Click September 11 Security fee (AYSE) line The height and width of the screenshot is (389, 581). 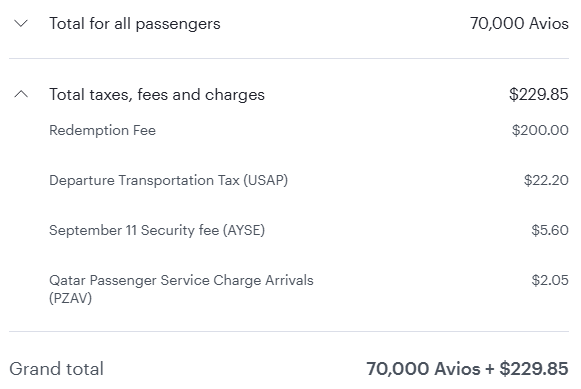coord(157,230)
